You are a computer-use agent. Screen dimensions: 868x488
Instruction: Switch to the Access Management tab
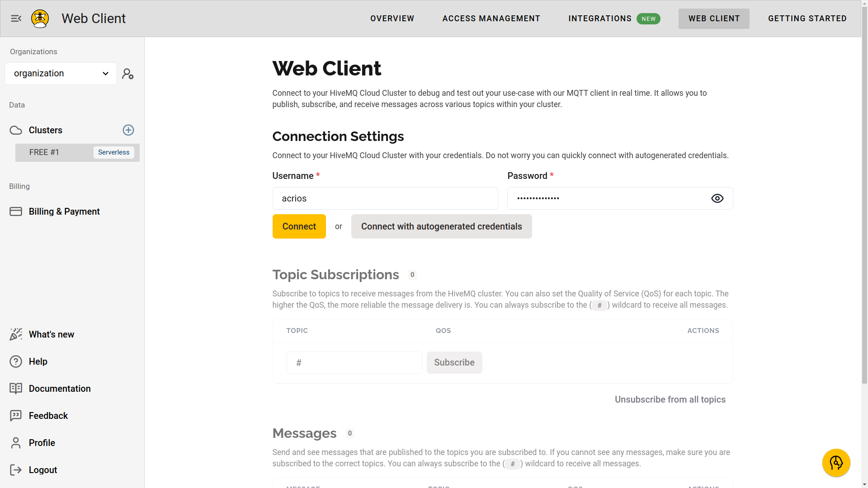pos(491,19)
